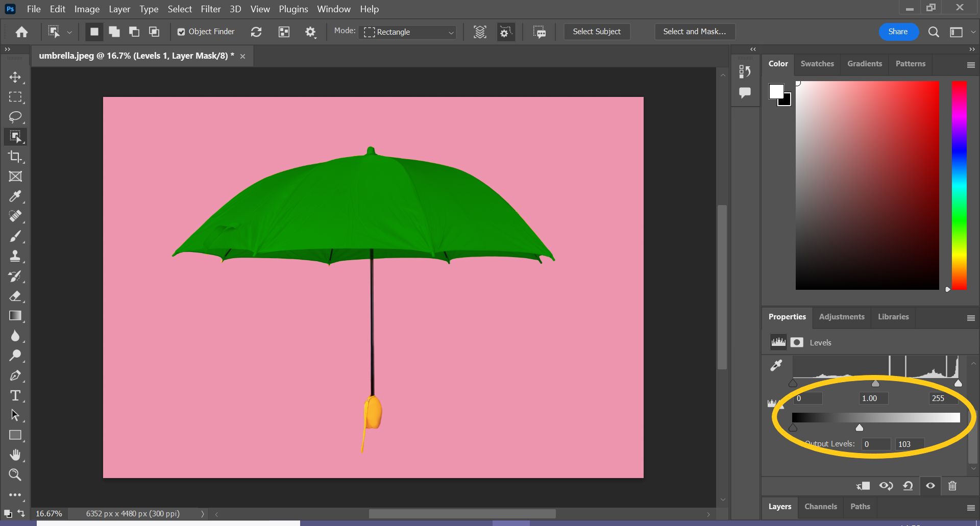Open the Plugins menu
This screenshot has width=980, height=526.
click(293, 9)
